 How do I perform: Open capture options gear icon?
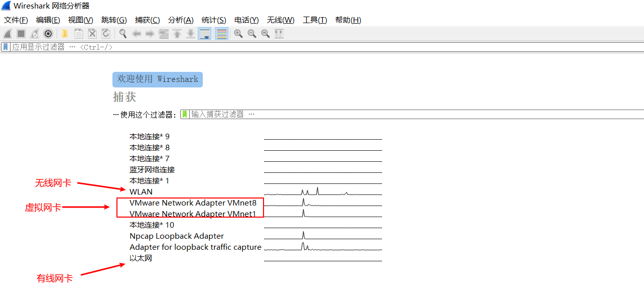48,34
